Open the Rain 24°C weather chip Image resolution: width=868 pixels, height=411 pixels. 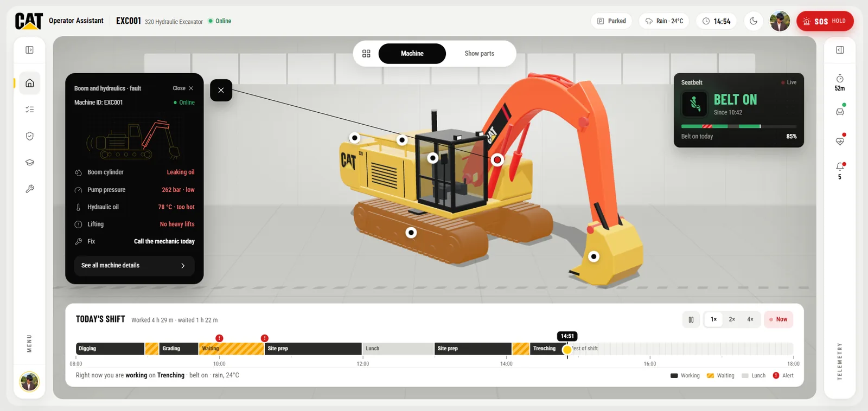point(664,21)
